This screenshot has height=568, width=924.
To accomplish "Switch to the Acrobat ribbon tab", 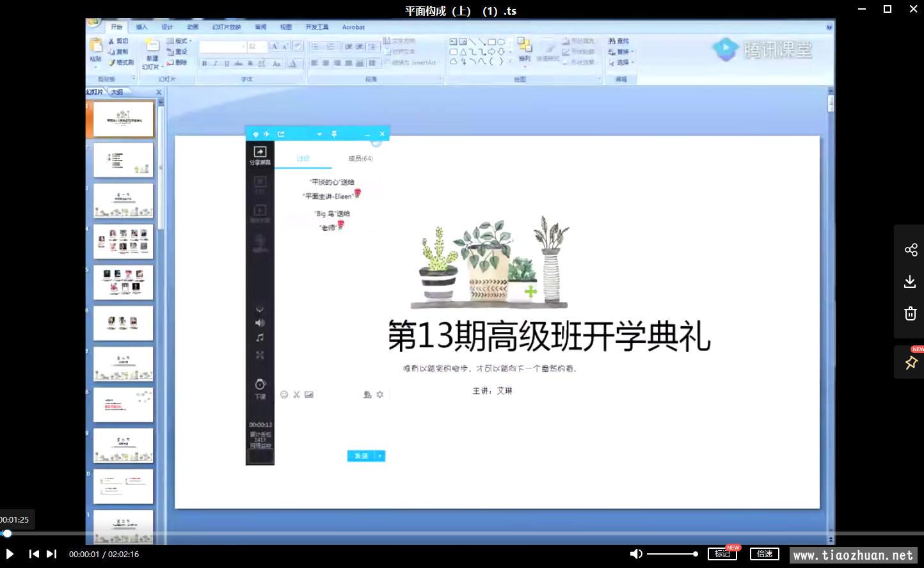I will (x=353, y=27).
